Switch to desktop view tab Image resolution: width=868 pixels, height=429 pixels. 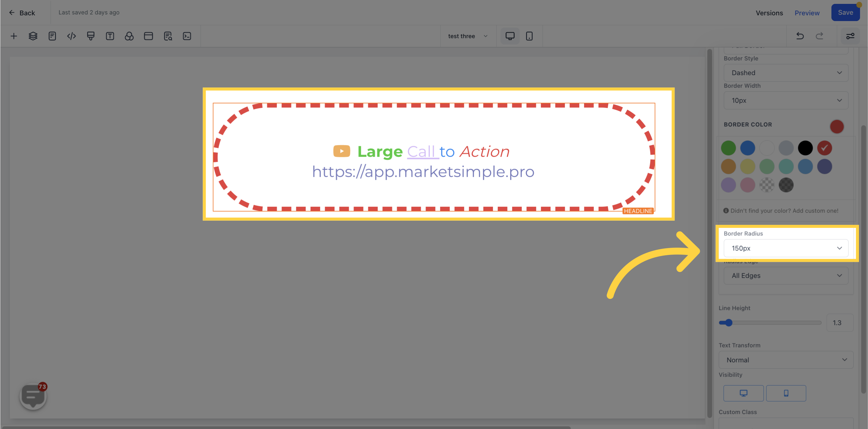tap(510, 36)
